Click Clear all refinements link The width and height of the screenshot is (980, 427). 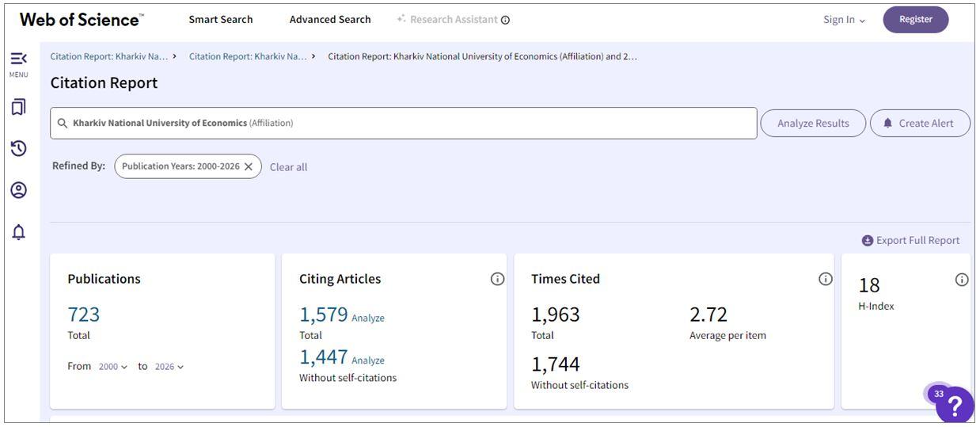(288, 167)
